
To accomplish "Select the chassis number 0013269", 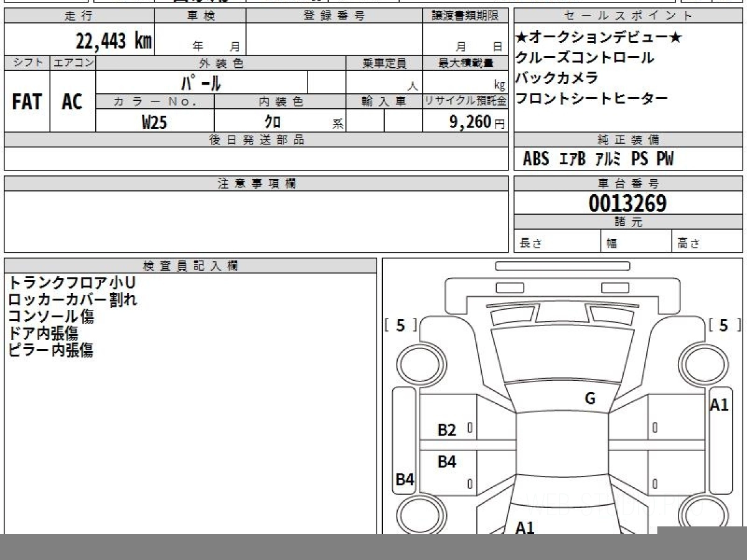I will 627,203.
